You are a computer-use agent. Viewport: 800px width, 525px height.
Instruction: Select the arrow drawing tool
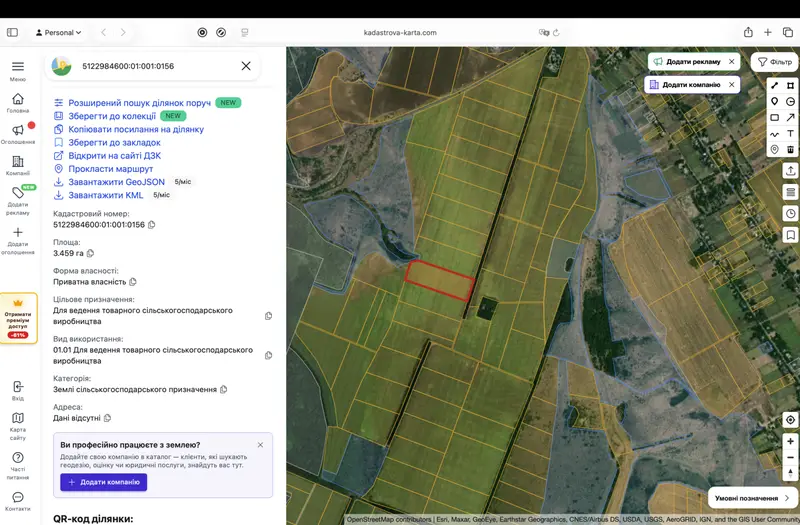pos(790,117)
